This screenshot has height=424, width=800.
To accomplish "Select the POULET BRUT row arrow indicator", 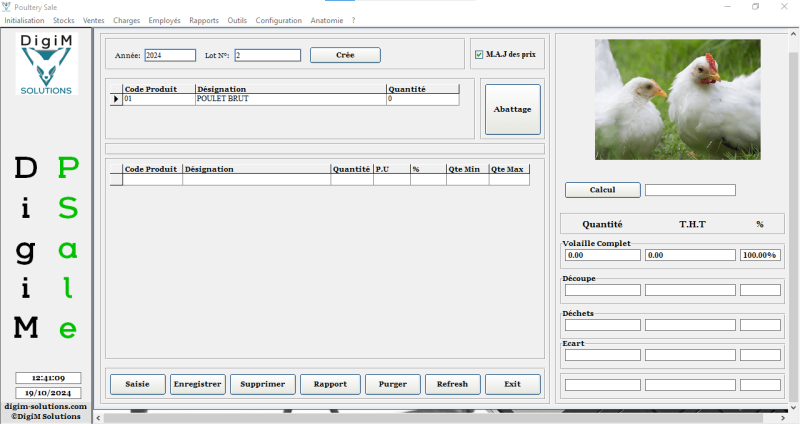I will (115, 100).
